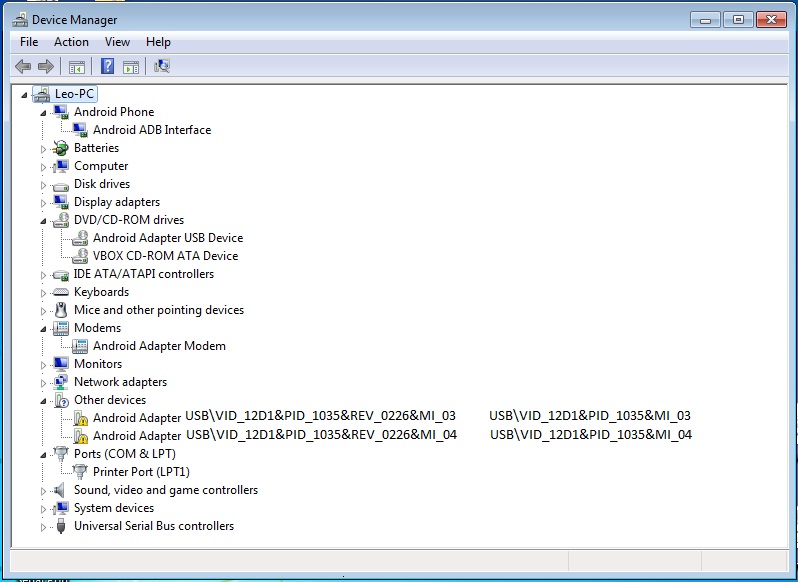798x582 pixels.
Task: Collapse the Other devices node
Action: [43, 401]
